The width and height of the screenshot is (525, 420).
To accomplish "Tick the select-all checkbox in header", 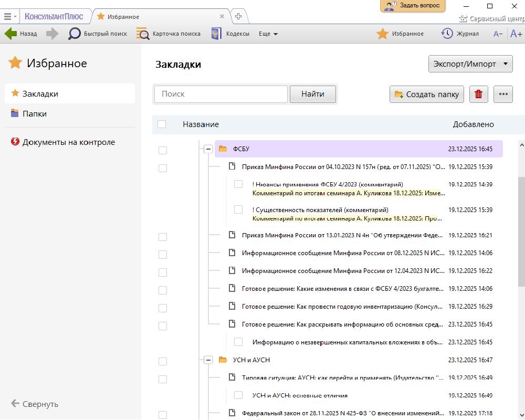I will [162, 124].
